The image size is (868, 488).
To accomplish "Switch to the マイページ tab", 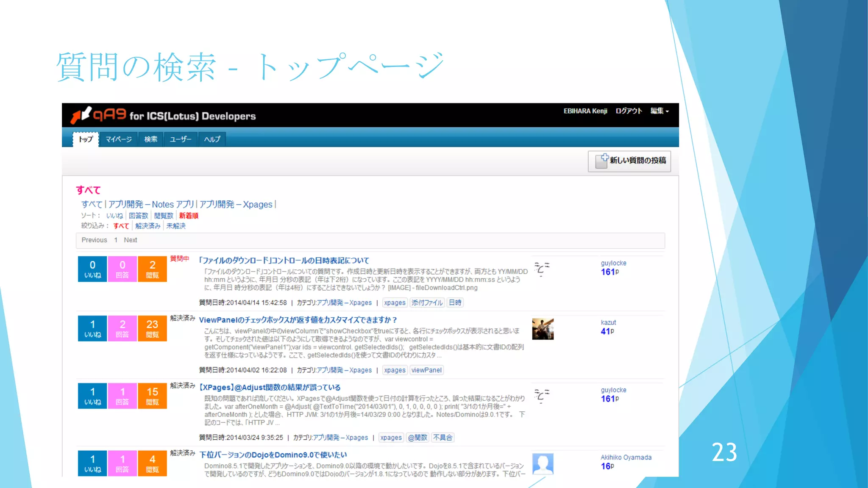I will [119, 139].
